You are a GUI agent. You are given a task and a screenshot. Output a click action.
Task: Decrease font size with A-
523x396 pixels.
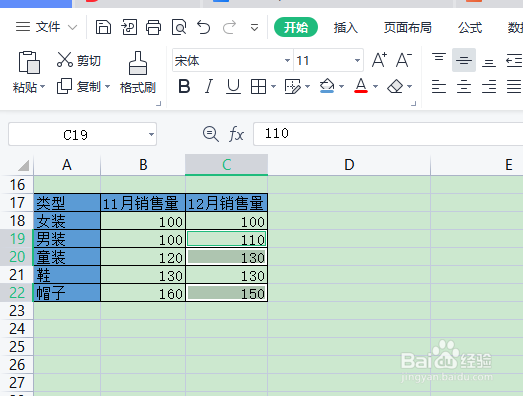404,60
